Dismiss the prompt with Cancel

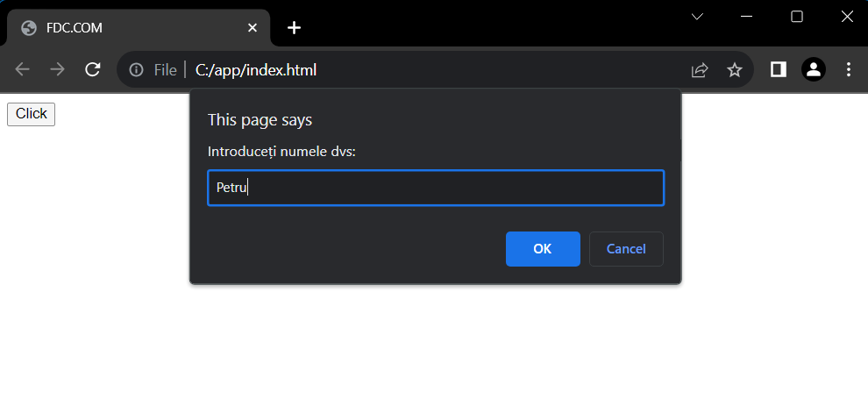tap(626, 249)
